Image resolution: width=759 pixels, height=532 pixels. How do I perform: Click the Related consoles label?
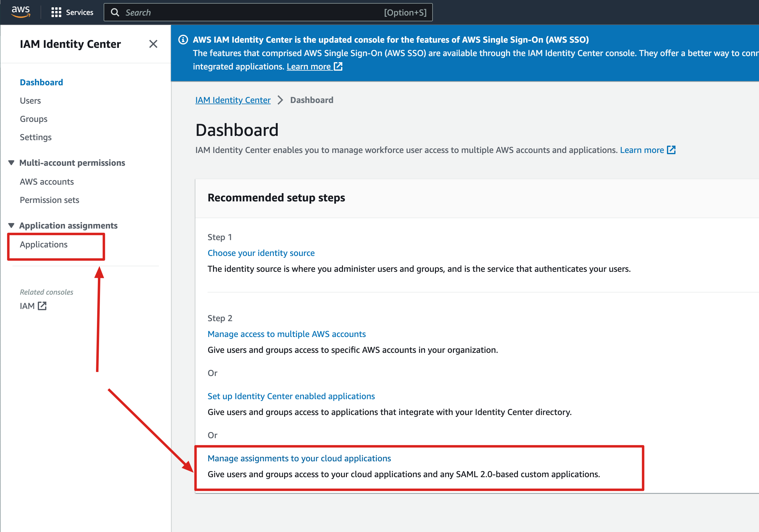[x=46, y=292]
